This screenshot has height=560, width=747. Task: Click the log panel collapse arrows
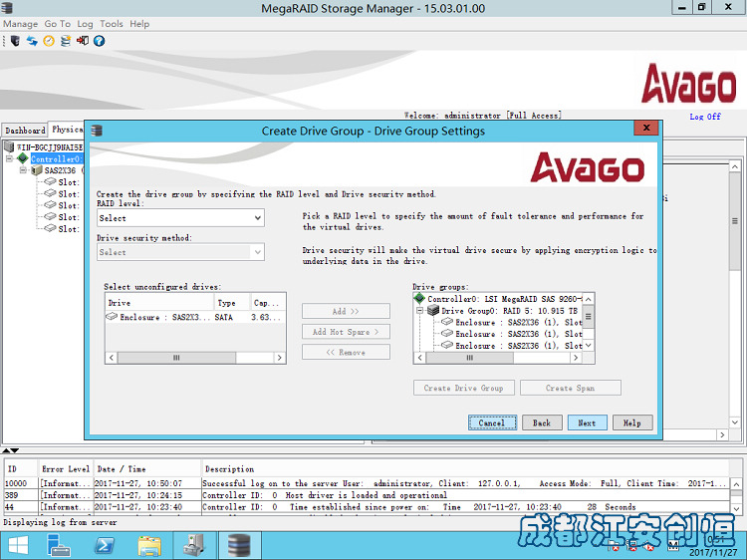pos(11,450)
